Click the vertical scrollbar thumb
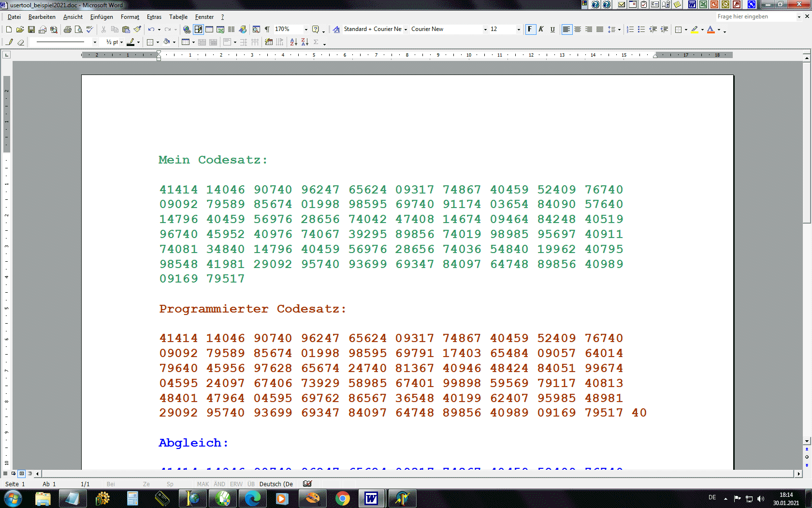 807,142
